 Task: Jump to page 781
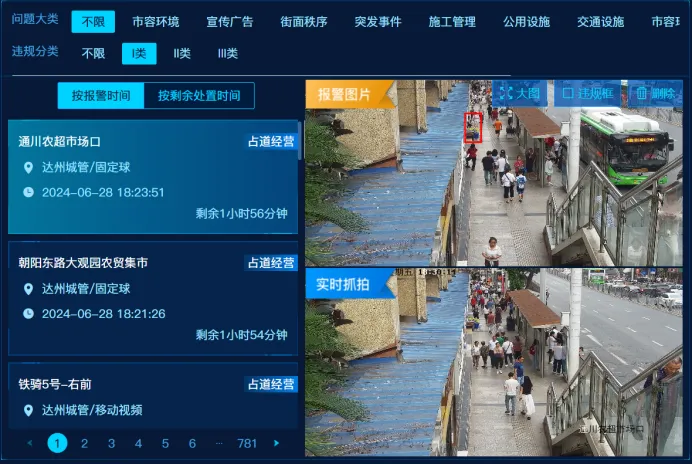point(247,443)
